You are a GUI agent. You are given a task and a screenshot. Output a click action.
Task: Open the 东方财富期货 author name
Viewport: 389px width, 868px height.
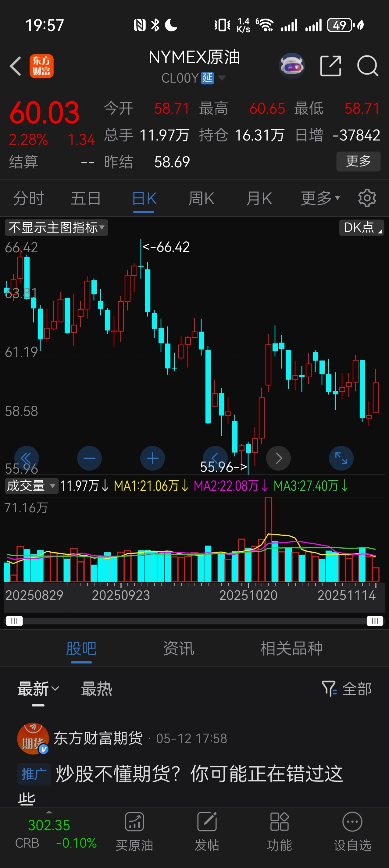tap(98, 738)
